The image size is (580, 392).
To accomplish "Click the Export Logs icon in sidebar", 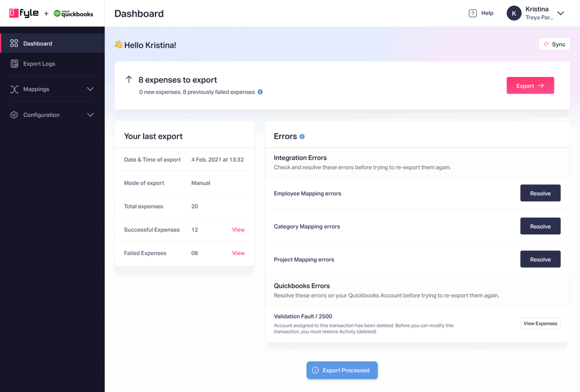I will click(x=13, y=63).
